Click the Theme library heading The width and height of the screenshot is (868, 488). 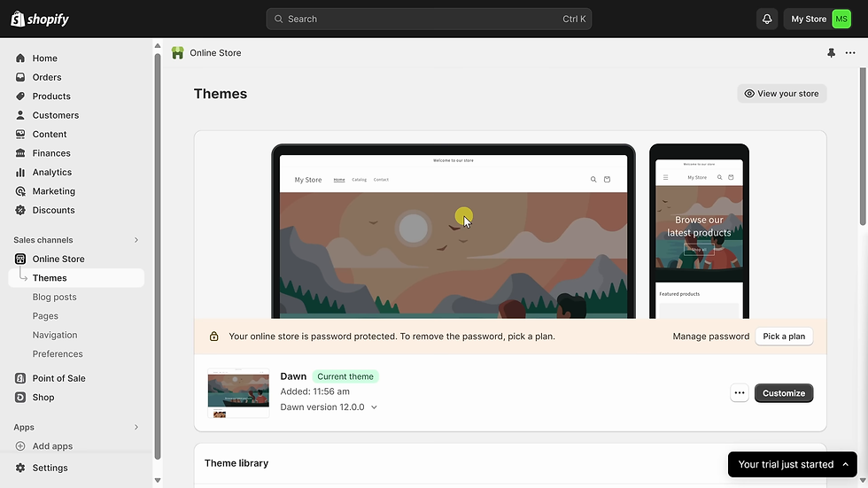coord(236,463)
